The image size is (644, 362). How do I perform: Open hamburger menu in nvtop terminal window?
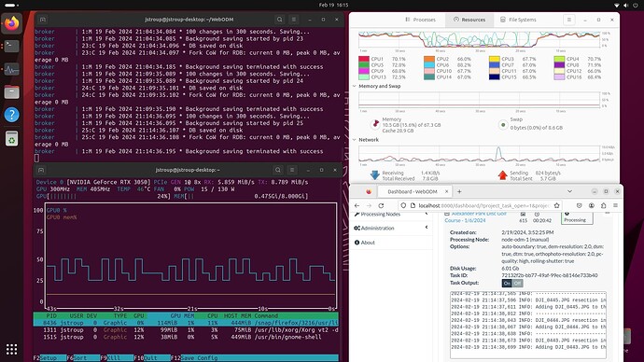(x=292, y=170)
